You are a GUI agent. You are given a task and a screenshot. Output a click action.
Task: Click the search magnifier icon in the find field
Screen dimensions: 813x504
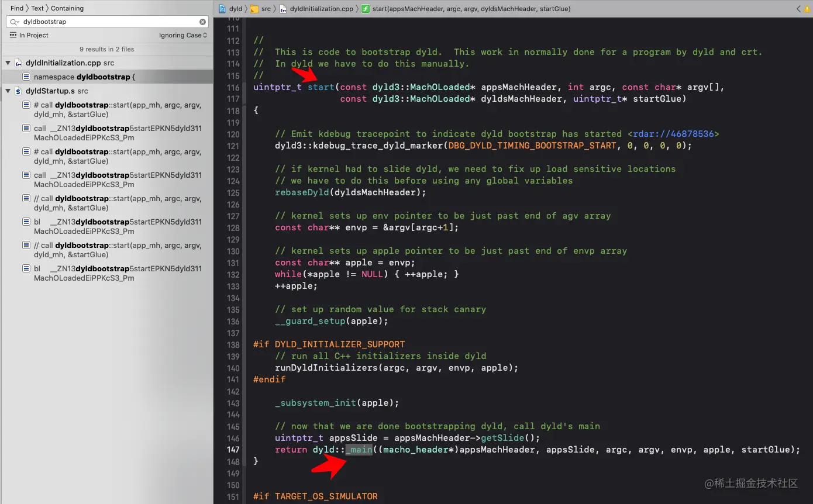15,22
